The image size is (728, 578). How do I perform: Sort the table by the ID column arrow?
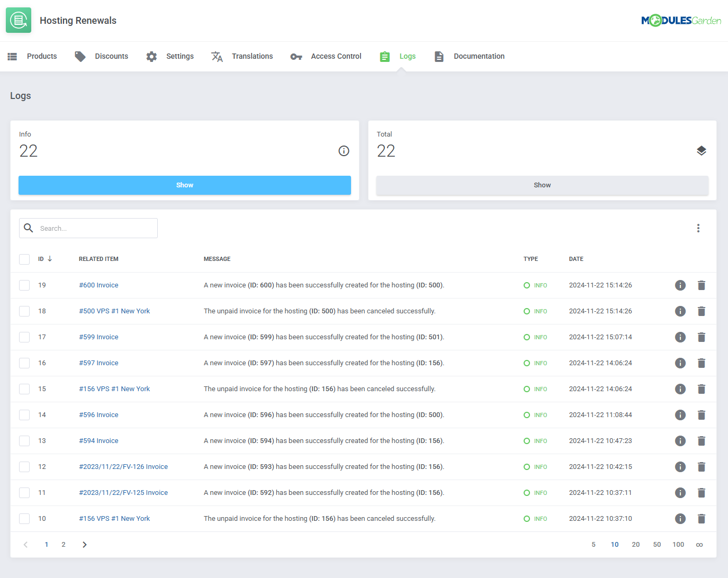coord(50,259)
